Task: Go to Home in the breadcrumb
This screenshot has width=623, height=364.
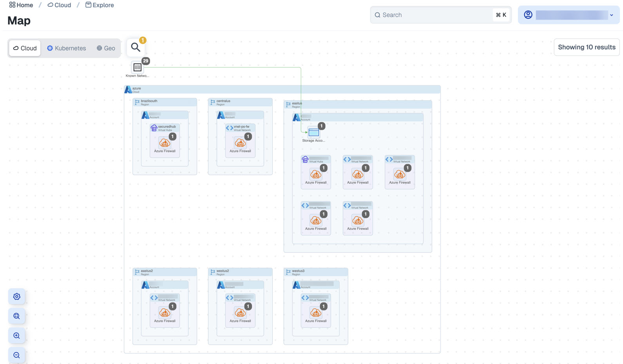Action: pyautogui.click(x=21, y=5)
